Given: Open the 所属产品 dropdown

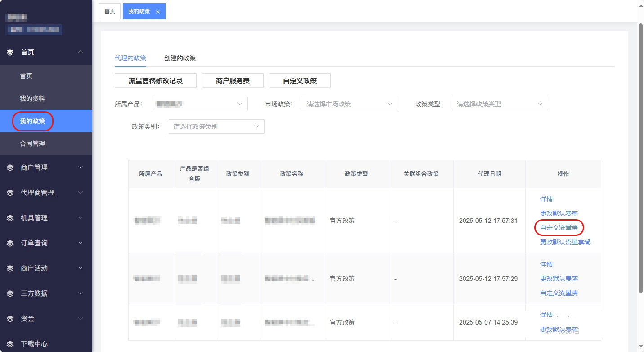Looking at the screenshot, I should pos(199,104).
